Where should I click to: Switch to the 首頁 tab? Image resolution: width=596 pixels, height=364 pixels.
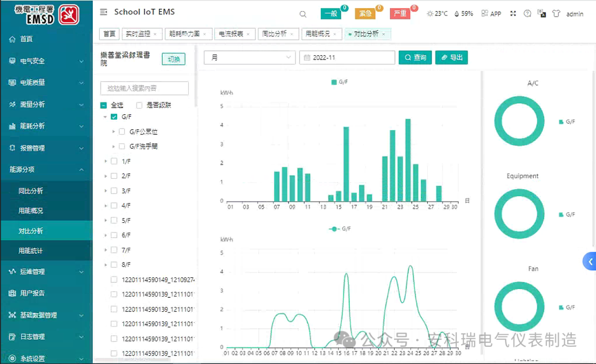pyautogui.click(x=109, y=34)
